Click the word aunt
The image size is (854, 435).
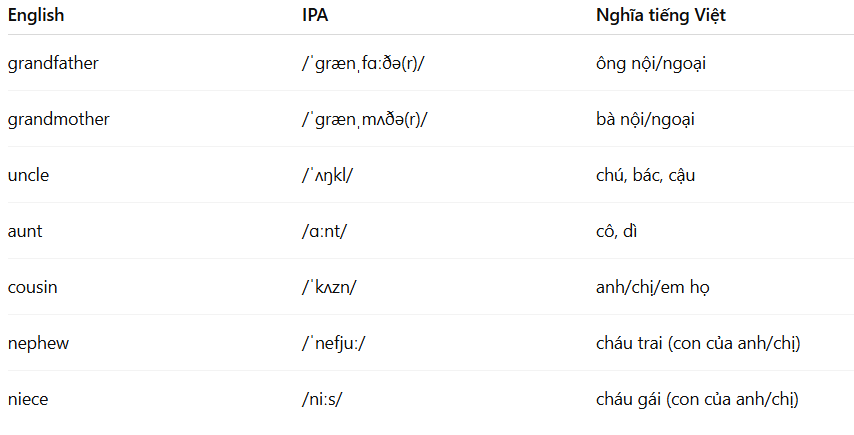[25, 231]
